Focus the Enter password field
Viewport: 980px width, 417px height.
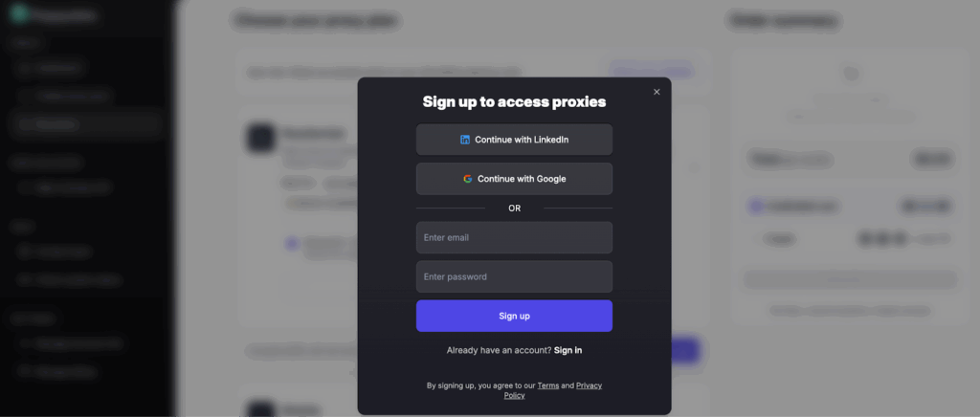coord(514,276)
